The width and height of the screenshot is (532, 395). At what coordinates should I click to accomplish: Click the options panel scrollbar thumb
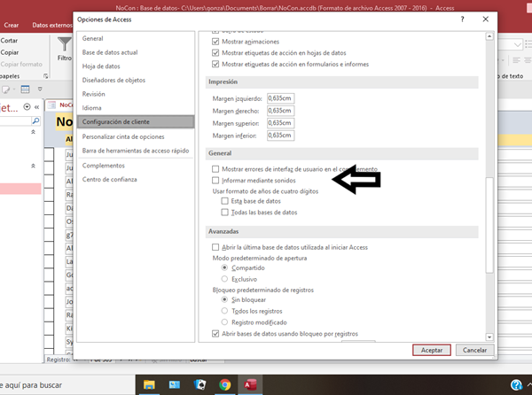[x=489, y=225]
